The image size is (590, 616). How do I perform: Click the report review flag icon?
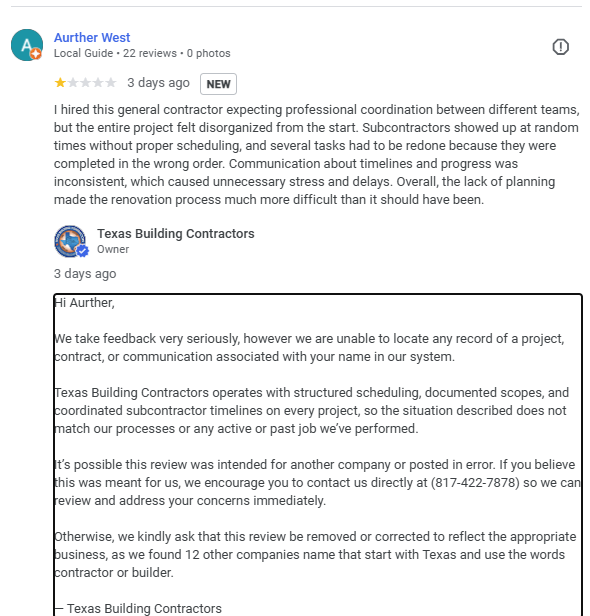pos(560,47)
